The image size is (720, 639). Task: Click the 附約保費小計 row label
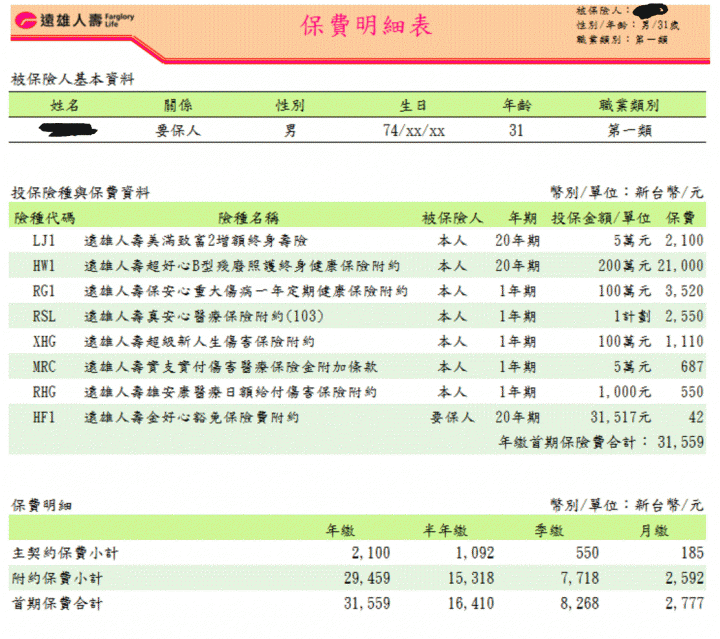click(x=57, y=578)
